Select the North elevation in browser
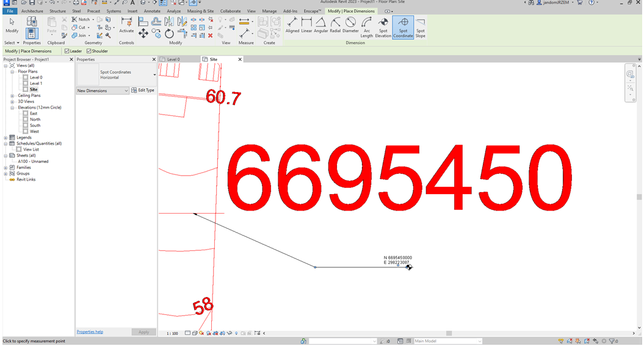Image resolution: width=644 pixels, height=346 pixels. tap(35, 120)
